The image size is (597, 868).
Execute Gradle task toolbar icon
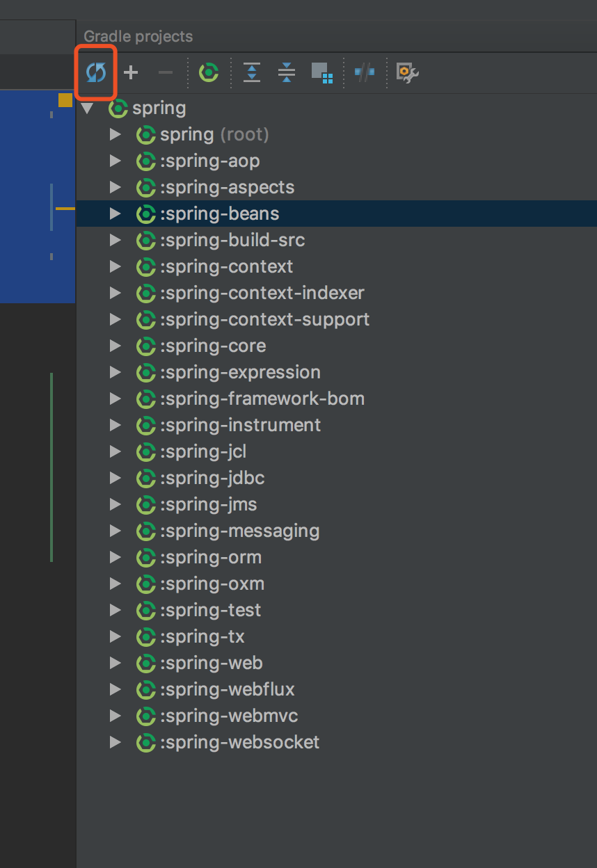209,72
